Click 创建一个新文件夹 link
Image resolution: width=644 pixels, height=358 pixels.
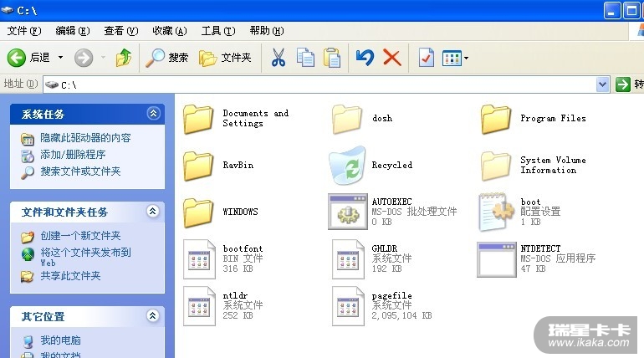click(80, 236)
